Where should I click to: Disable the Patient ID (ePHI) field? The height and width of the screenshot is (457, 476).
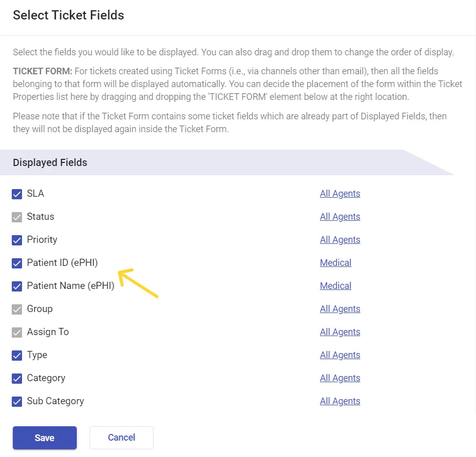[17, 263]
